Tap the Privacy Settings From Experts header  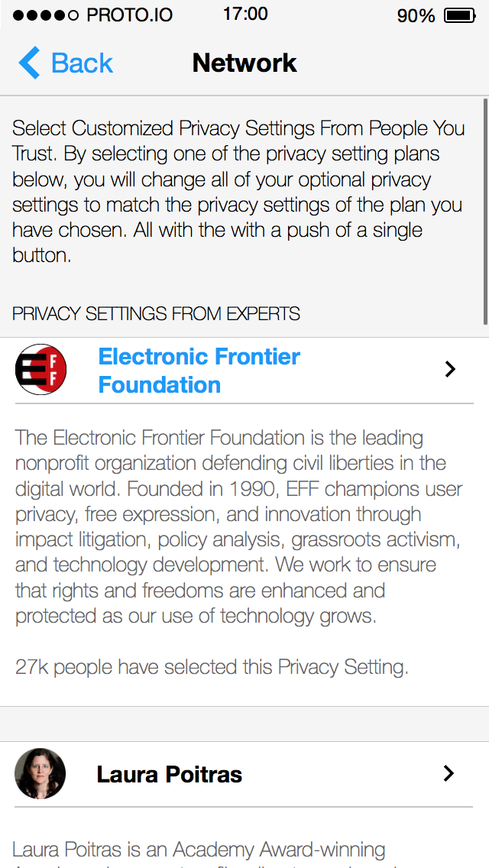pyautogui.click(x=156, y=314)
